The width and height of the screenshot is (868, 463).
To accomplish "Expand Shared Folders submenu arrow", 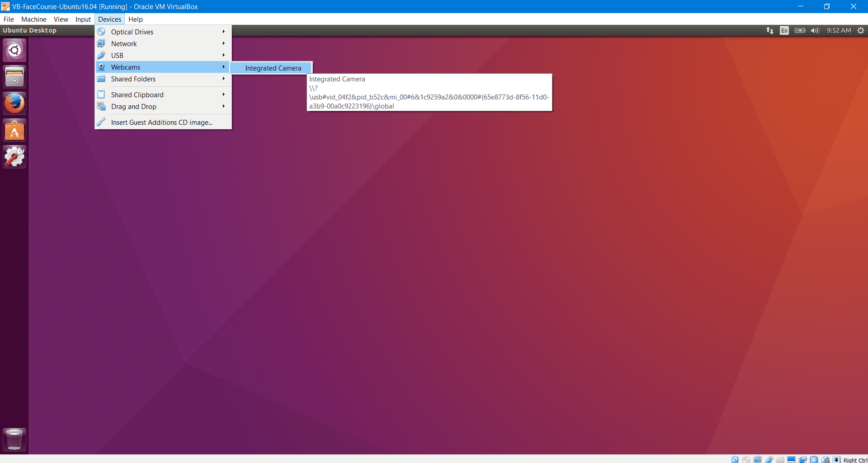I will (x=223, y=79).
